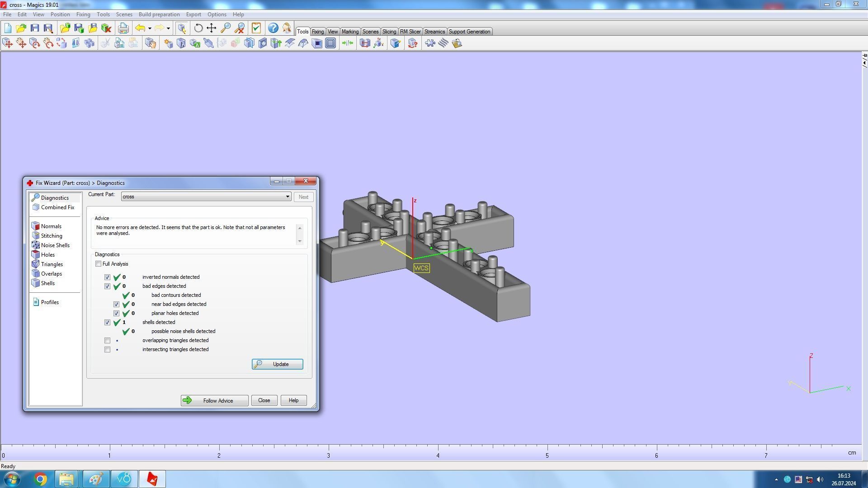Enable the Full Analysis checkbox
Viewport: 868px width, 488px height.
click(x=98, y=264)
